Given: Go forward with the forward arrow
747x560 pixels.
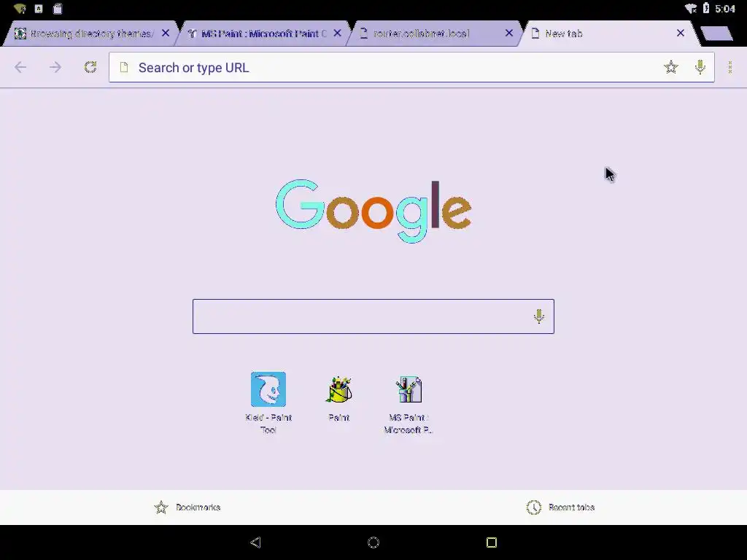Looking at the screenshot, I should 55,67.
